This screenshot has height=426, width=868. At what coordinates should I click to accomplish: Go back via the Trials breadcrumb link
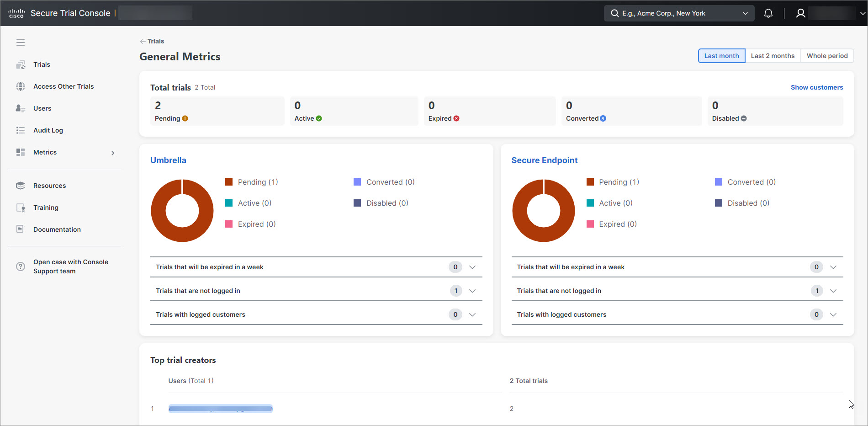[x=156, y=41]
